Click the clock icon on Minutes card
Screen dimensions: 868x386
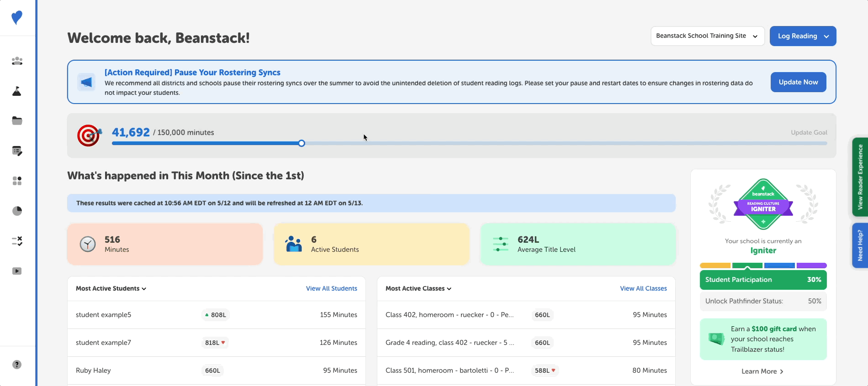88,244
